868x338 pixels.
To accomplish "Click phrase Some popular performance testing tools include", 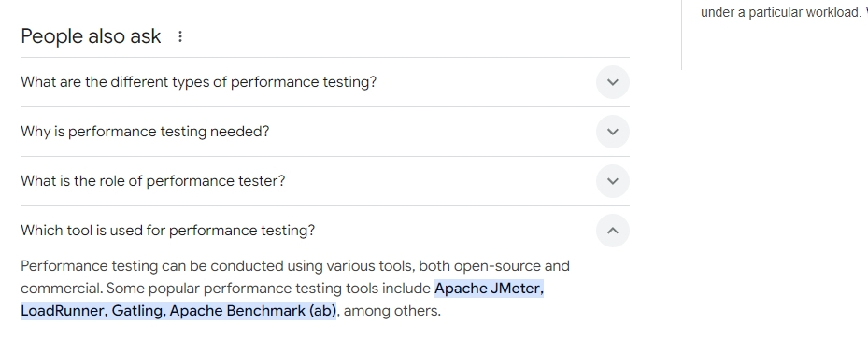I will click(268, 289).
